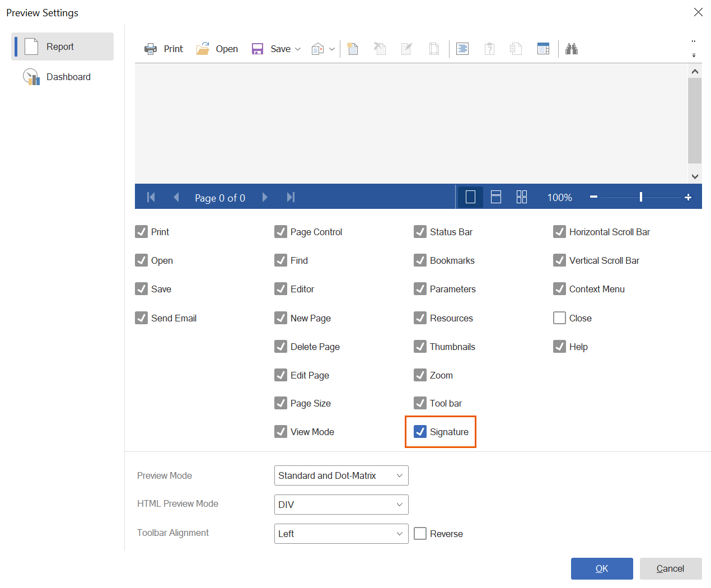Select the Report tab in sidebar

tap(63, 46)
